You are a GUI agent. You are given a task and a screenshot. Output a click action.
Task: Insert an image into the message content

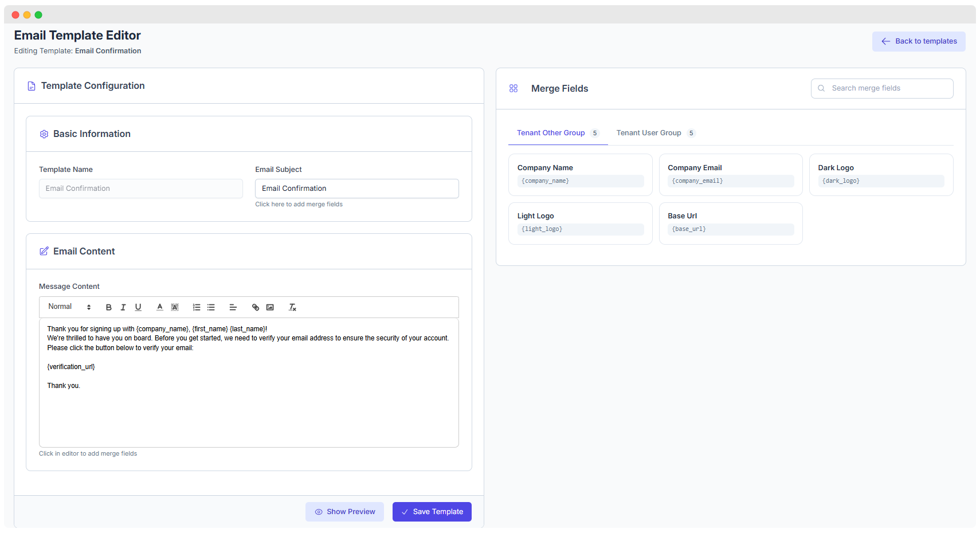(x=269, y=307)
